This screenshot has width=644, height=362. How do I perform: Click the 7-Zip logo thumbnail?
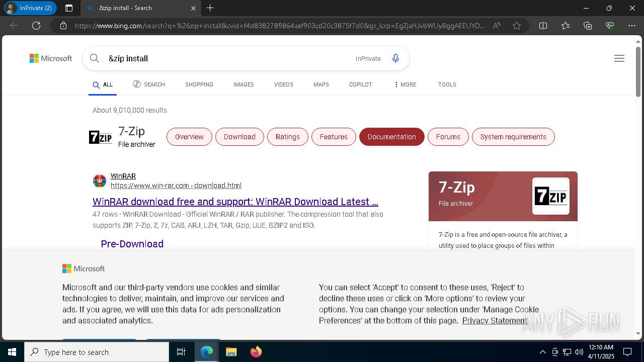pos(101,137)
